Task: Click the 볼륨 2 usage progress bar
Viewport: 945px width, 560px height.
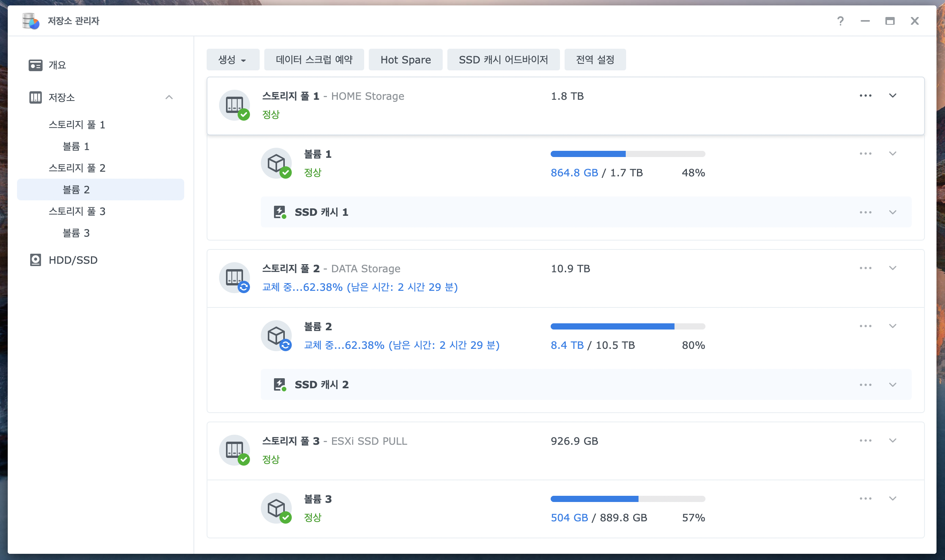Action: [628, 326]
